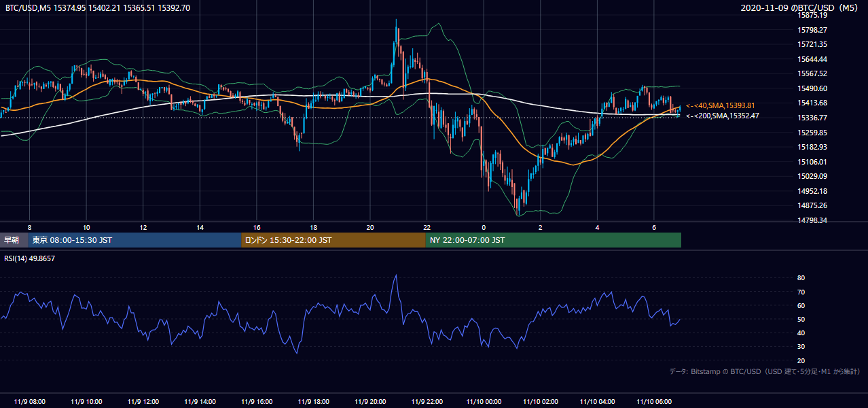The image size is (868, 408).
Task: Click hour tick 16 under price chart
Action: click(x=257, y=227)
